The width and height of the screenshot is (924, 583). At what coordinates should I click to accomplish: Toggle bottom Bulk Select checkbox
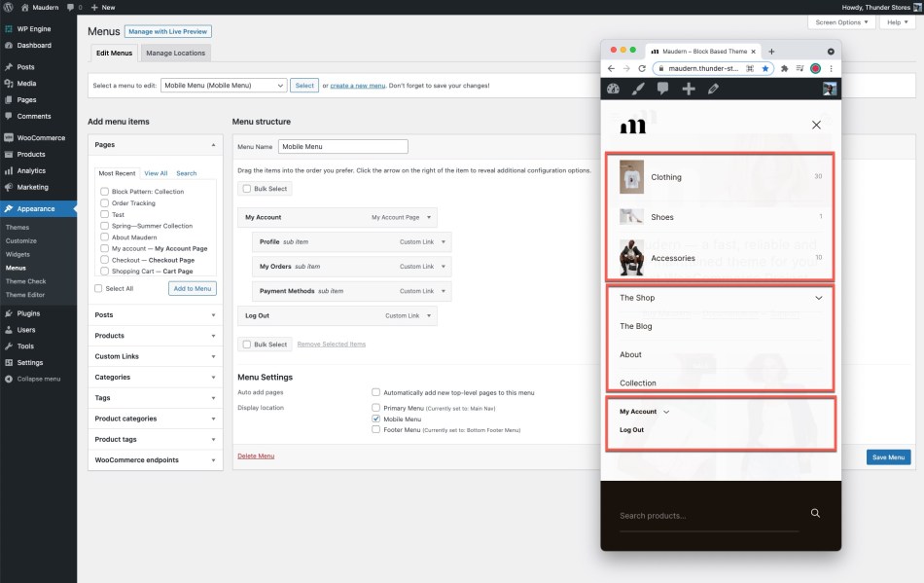[x=247, y=345]
